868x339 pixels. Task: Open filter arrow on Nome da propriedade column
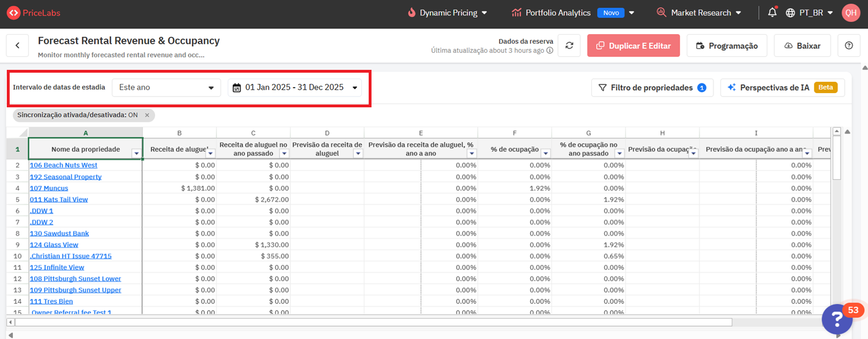[136, 153]
